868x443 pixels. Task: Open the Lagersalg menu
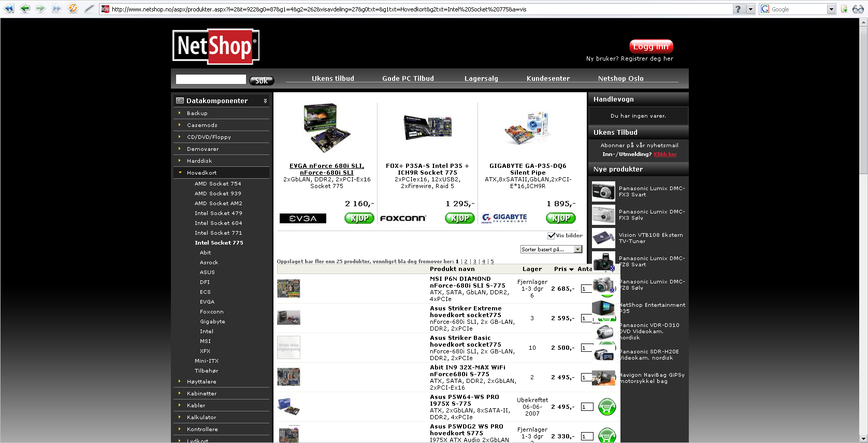tap(481, 79)
